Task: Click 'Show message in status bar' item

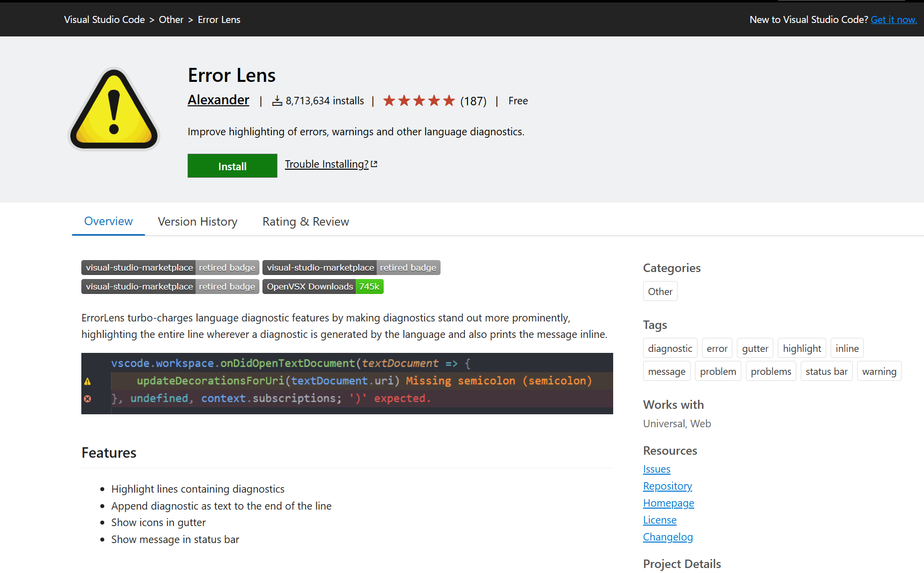Action: tap(175, 540)
